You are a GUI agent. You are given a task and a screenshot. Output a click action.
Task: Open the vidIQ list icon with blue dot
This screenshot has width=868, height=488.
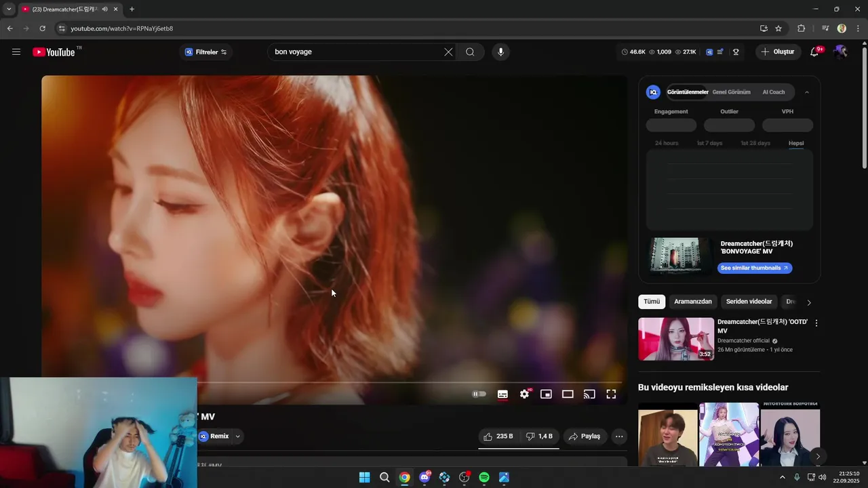(x=720, y=52)
